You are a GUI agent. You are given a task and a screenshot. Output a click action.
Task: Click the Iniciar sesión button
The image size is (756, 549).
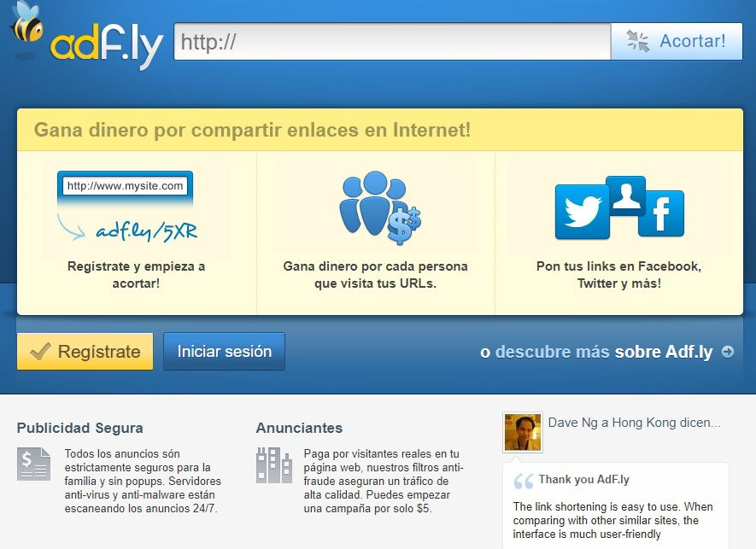(x=224, y=352)
